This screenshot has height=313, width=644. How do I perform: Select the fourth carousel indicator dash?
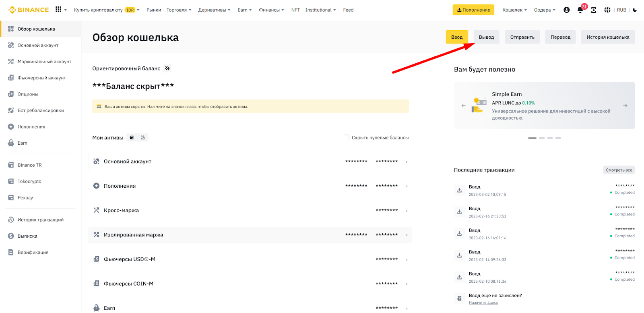tap(558, 138)
